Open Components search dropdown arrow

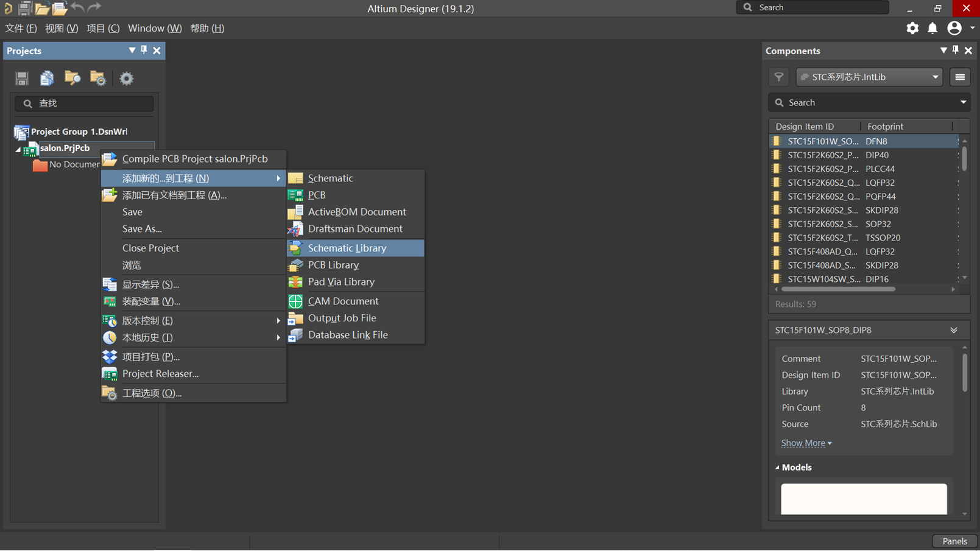[x=963, y=102]
